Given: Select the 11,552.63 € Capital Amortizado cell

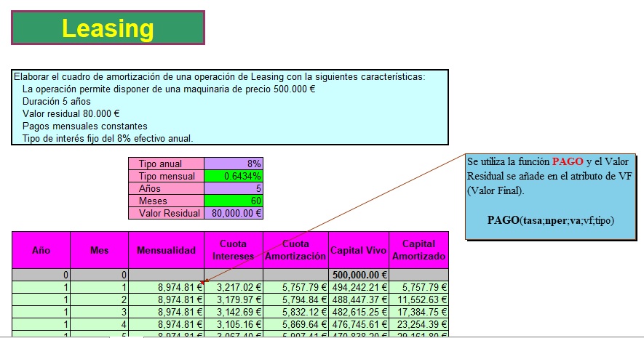Looking at the screenshot, I should tap(418, 299).
